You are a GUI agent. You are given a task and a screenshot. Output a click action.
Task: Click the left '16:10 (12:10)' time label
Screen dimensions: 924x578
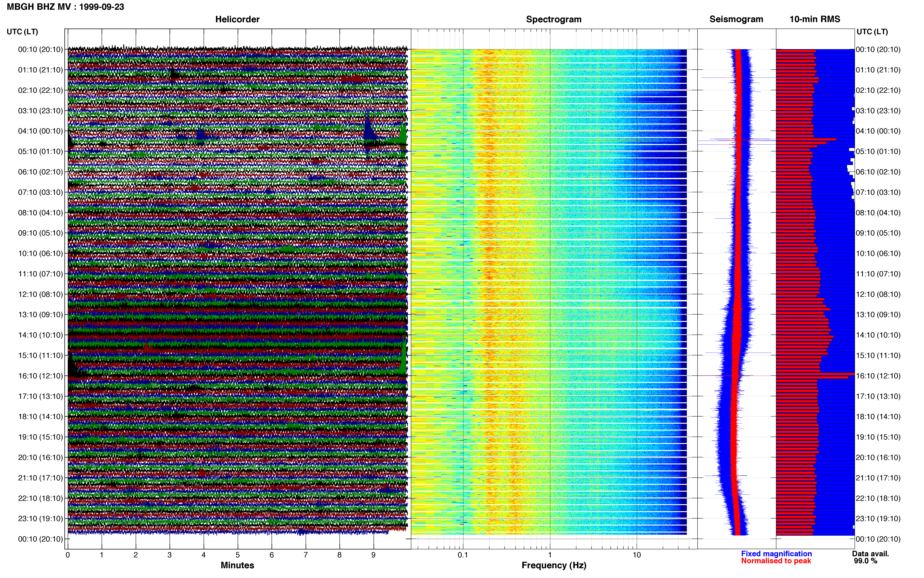pyautogui.click(x=41, y=376)
